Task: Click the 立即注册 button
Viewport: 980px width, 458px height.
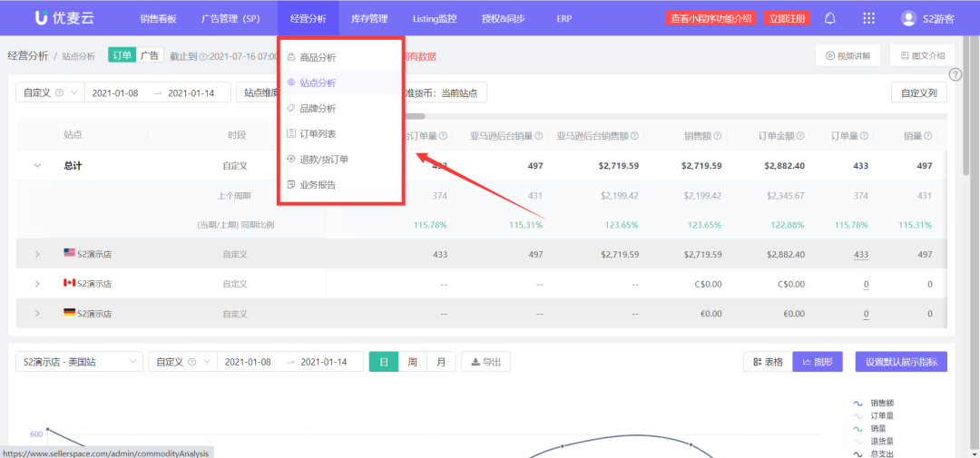Action: [x=786, y=18]
